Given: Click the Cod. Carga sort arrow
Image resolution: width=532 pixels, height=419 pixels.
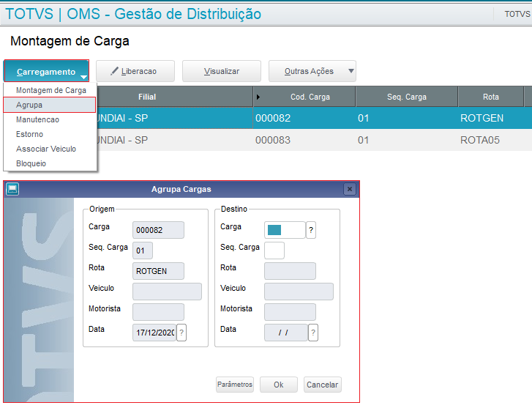Looking at the screenshot, I should [258, 97].
